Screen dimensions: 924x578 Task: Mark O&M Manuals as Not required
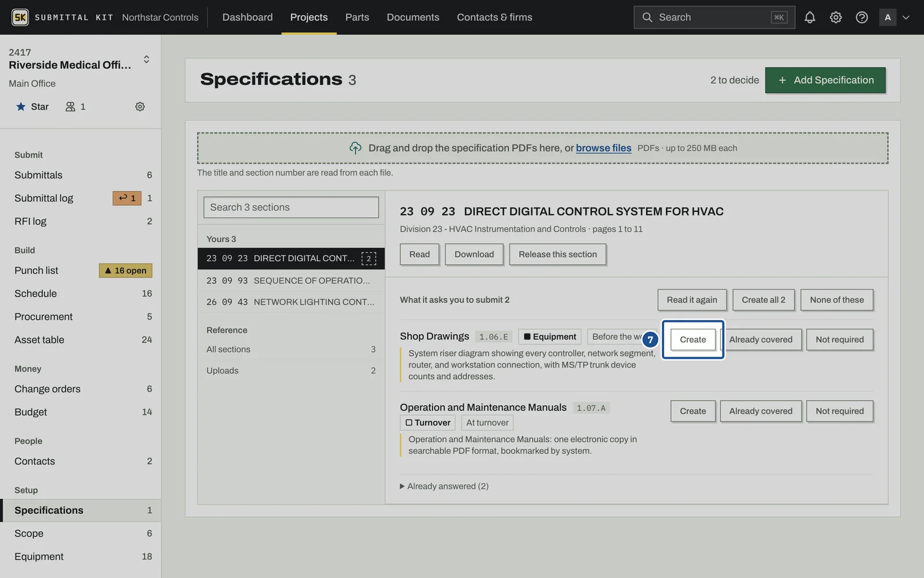pos(840,412)
